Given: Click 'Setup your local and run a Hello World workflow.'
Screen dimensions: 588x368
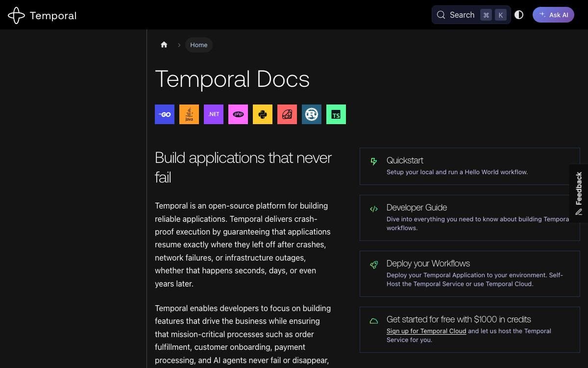Looking at the screenshot, I should (457, 172).
